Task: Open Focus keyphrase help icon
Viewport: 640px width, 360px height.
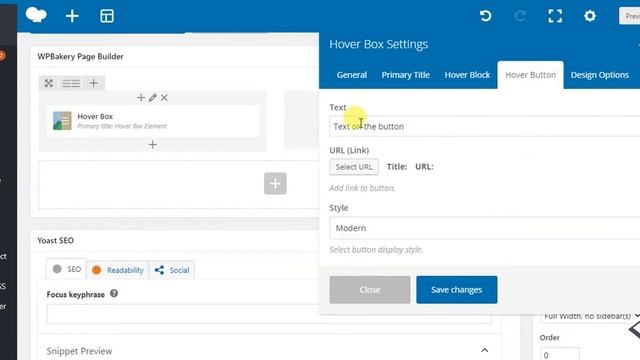Action: click(114, 293)
